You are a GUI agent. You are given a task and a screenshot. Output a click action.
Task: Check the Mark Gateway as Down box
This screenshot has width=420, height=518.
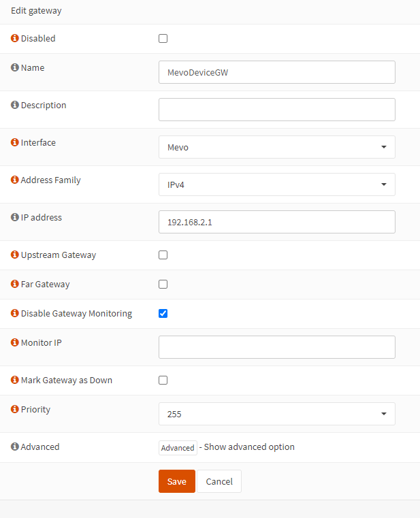(163, 381)
